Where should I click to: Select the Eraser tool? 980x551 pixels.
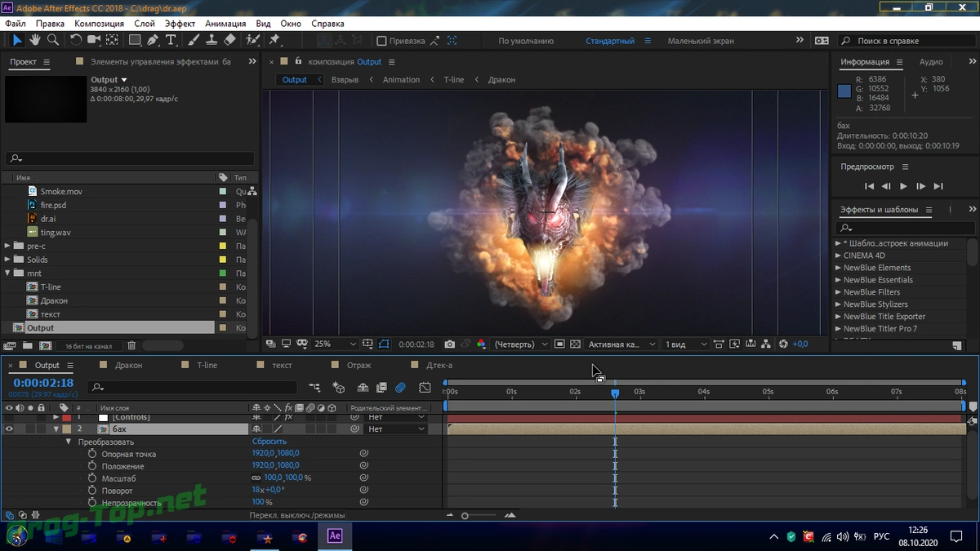[x=229, y=40]
